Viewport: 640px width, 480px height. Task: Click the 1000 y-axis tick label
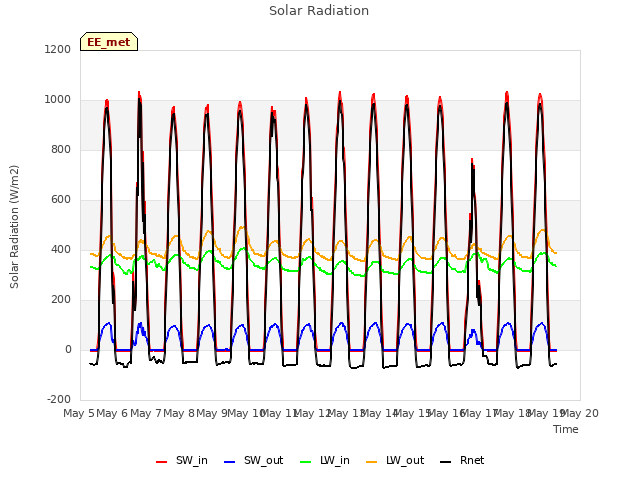[58, 100]
